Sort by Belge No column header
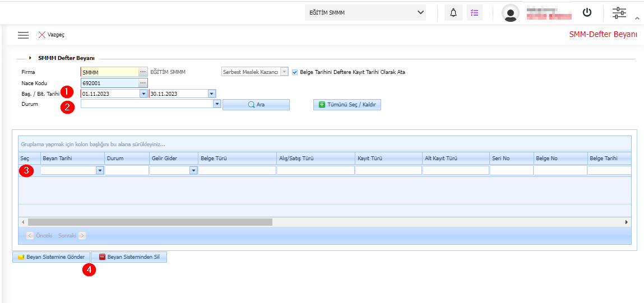644x303 pixels. tap(560, 158)
